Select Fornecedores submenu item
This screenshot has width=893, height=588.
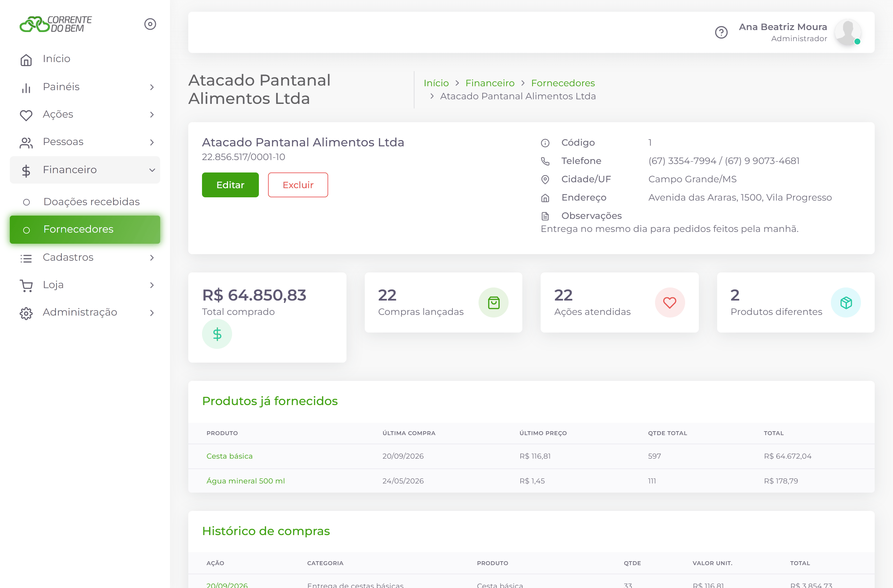pos(85,230)
